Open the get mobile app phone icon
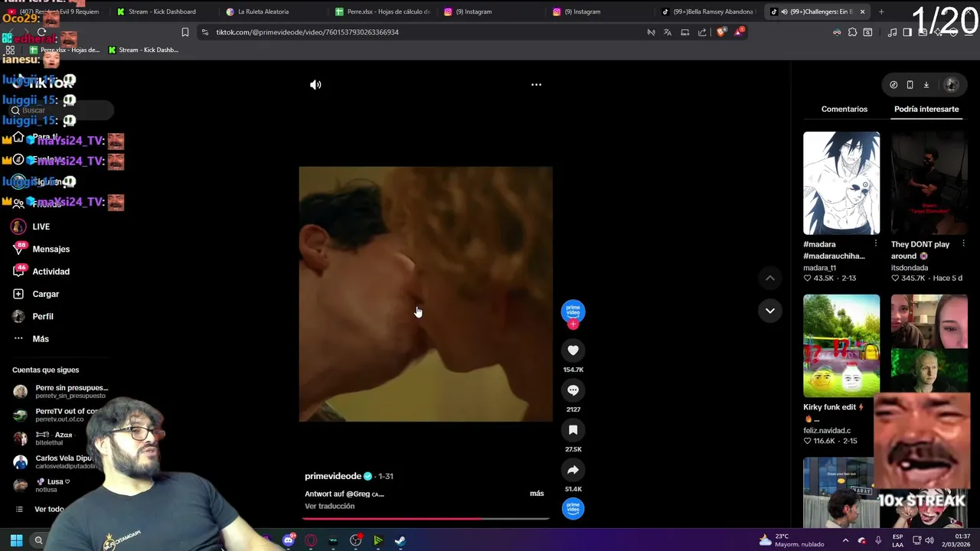The height and width of the screenshot is (551, 980). tap(910, 85)
